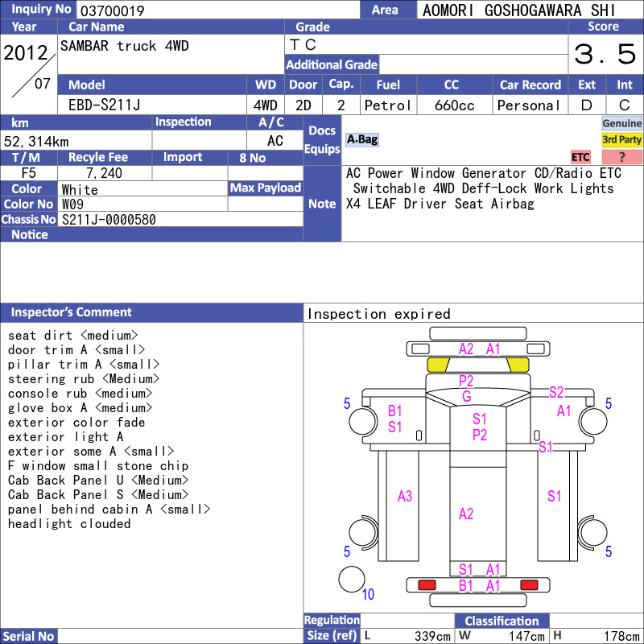Image resolution: width=644 pixels, height=644 pixels.
Task: Click the recycle fee 7,240
Action: [104, 173]
